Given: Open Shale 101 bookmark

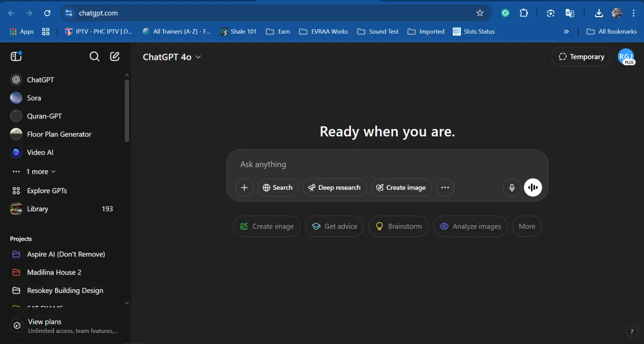Looking at the screenshot, I should pos(238,31).
